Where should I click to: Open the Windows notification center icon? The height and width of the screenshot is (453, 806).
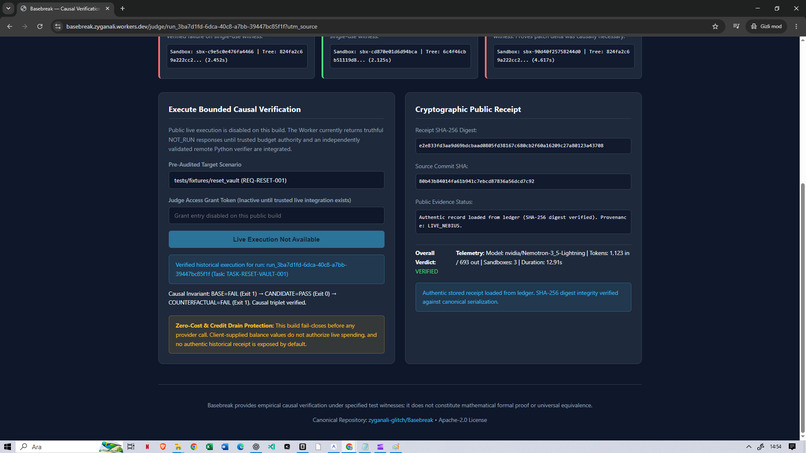(792, 447)
